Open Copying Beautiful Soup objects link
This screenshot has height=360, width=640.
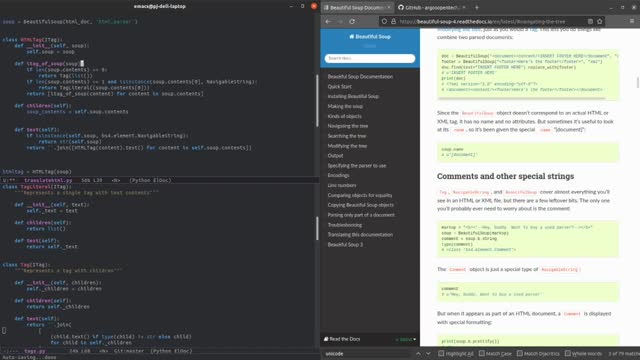tap(360, 205)
